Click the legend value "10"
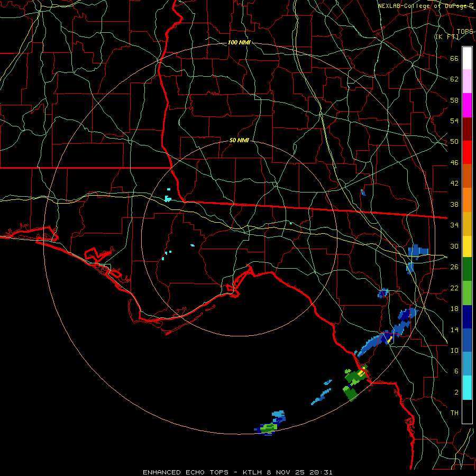Image resolution: width=476 pixels, height=476 pixels. point(454,350)
